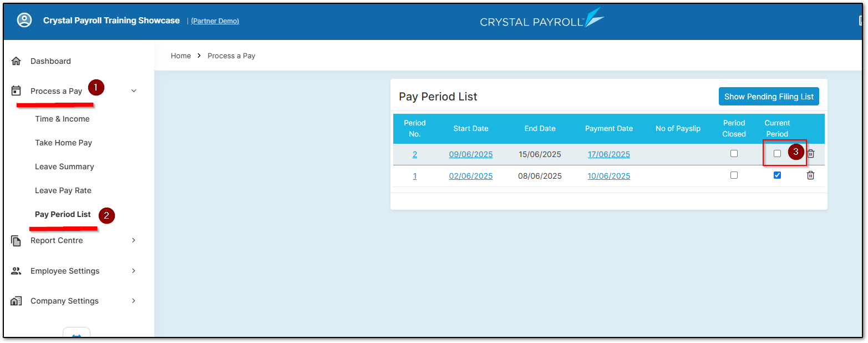The image size is (868, 343).
Task: Click the End Date column header
Action: (x=540, y=128)
